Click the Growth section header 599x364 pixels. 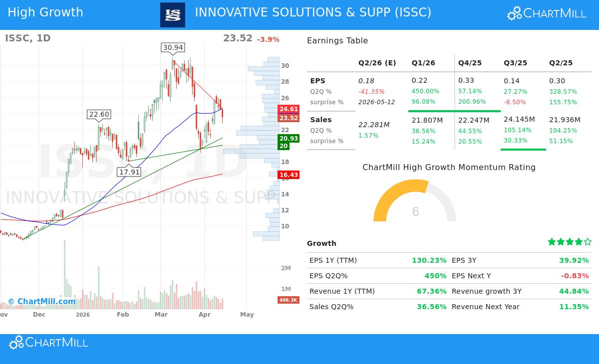coord(321,243)
